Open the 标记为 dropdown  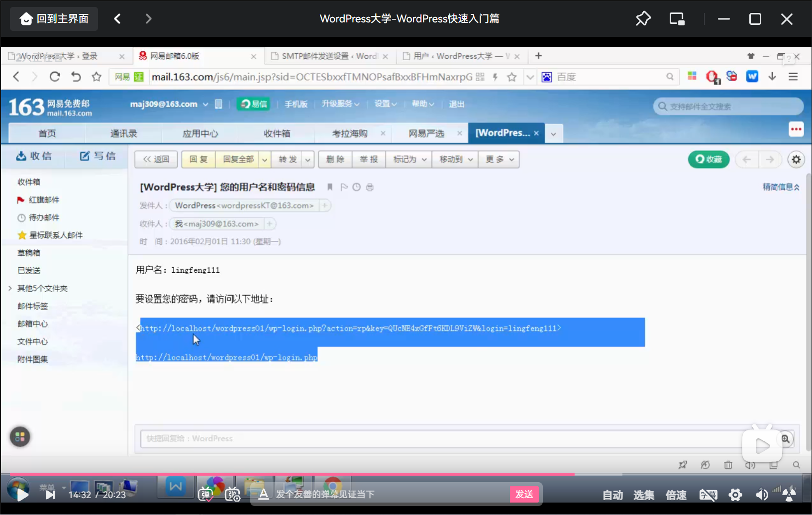(410, 159)
